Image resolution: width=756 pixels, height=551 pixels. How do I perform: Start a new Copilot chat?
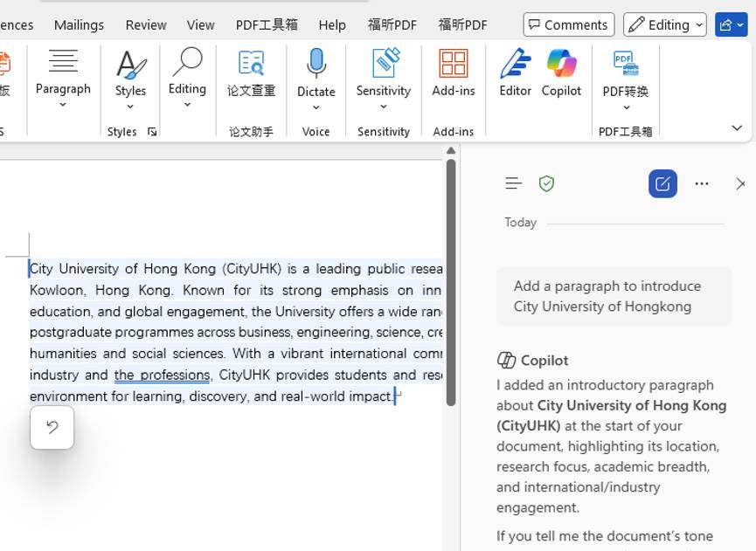(x=662, y=183)
